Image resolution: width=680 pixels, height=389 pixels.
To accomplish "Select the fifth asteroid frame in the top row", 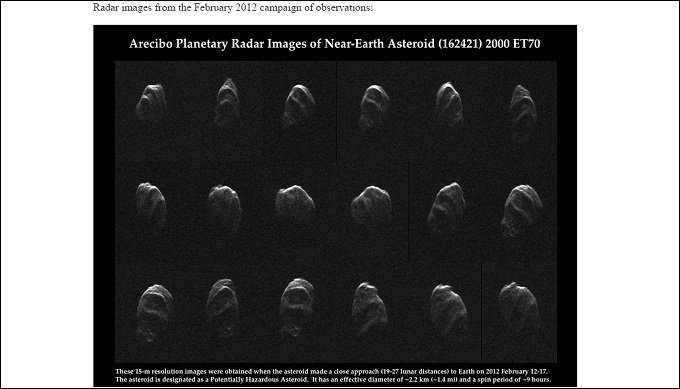I will click(449, 104).
